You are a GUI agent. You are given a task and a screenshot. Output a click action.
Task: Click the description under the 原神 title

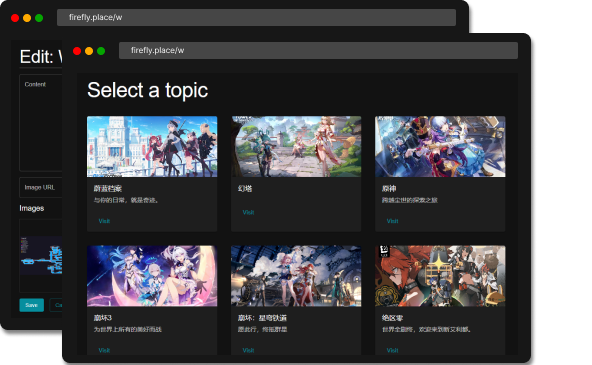[x=410, y=200]
